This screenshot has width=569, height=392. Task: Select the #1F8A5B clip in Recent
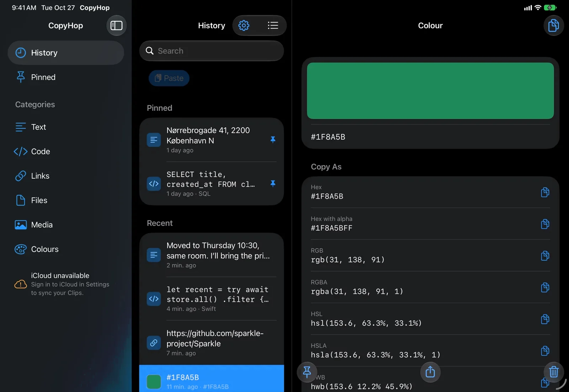[x=212, y=378]
